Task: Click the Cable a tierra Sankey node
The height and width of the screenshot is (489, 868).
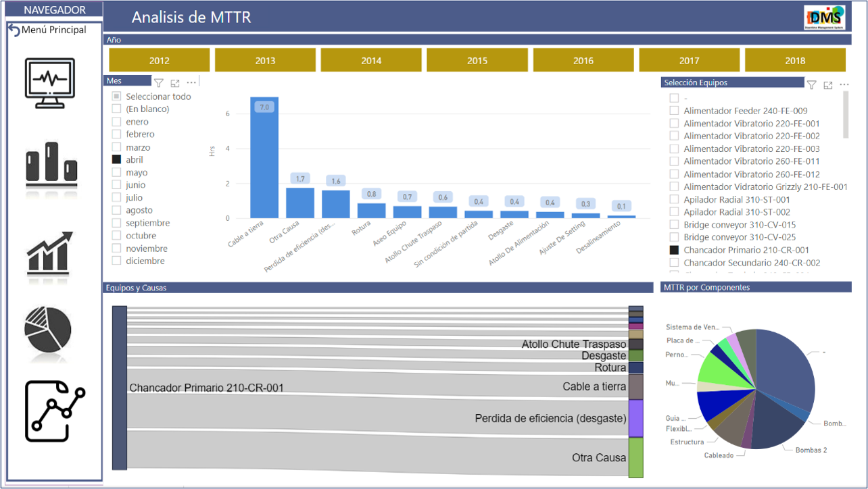Action: click(635, 386)
